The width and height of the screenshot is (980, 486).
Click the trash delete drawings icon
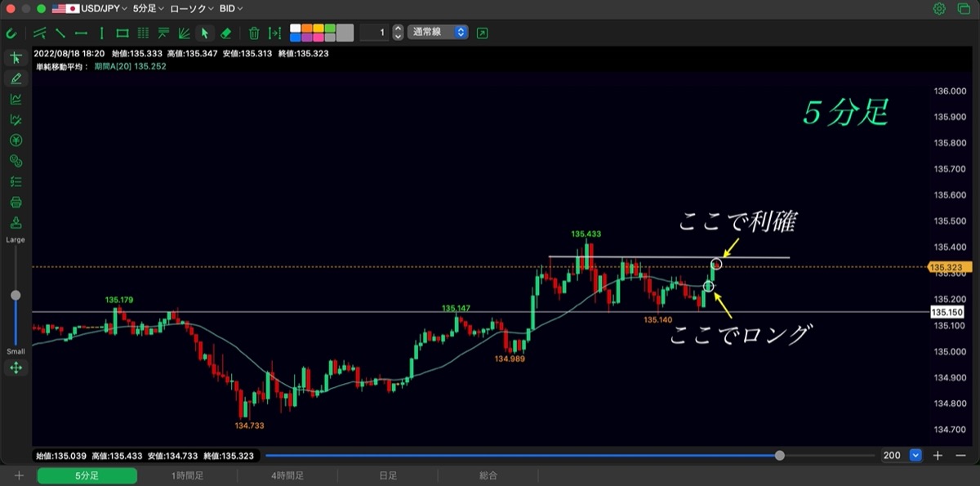click(254, 33)
